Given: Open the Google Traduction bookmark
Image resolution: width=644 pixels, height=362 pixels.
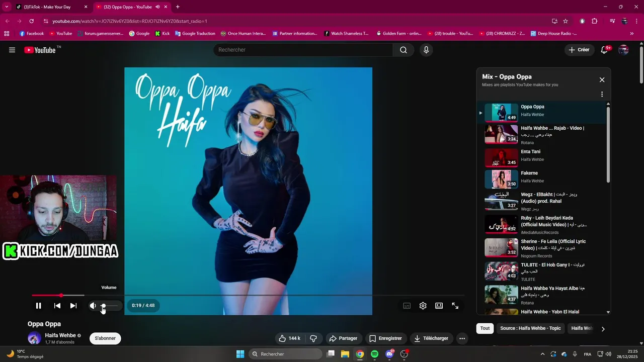Looking at the screenshot, I should [195, 34].
